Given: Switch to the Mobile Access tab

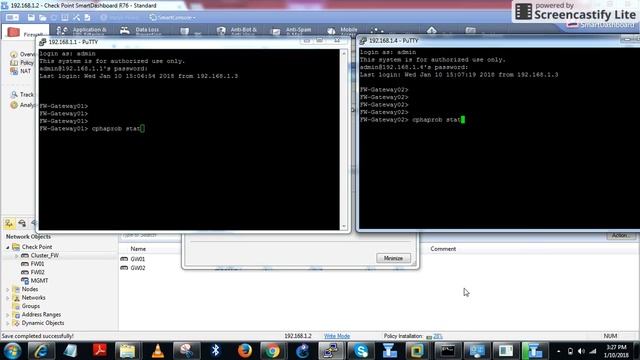Looking at the screenshot, I should pos(343,31).
